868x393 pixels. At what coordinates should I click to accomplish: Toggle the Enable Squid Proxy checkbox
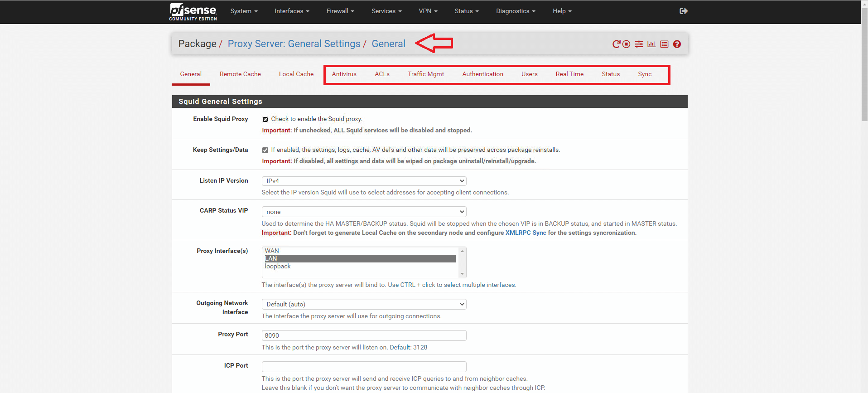pos(265,119)
